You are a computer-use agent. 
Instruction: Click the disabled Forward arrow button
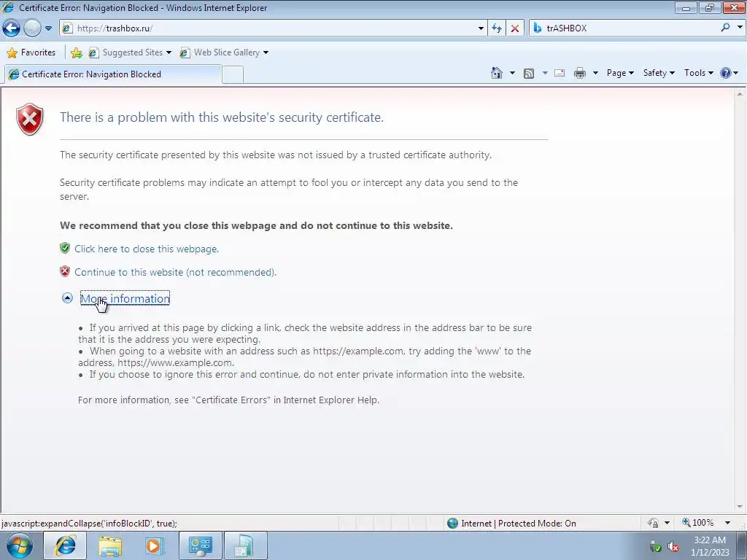32,28
